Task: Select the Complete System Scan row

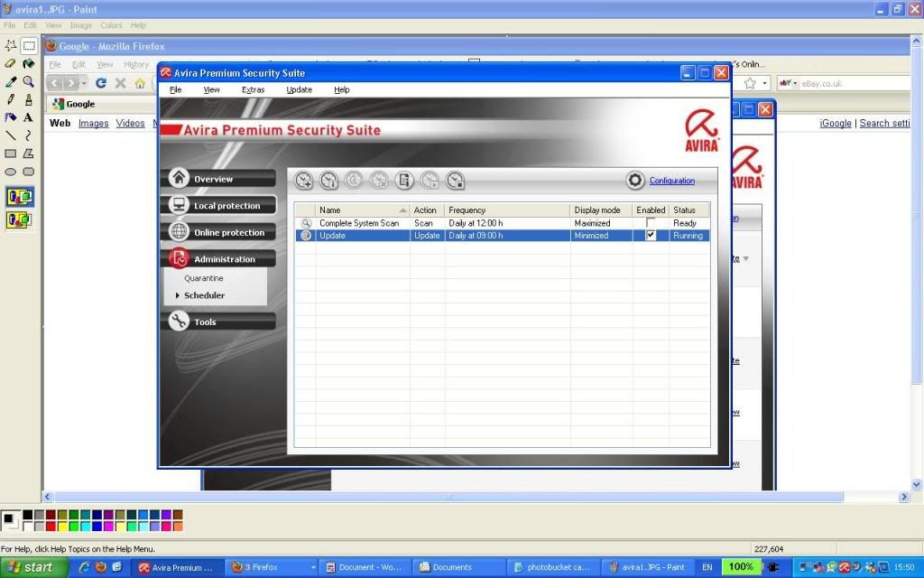Action: pyautogui.click(x=502, y=223)
